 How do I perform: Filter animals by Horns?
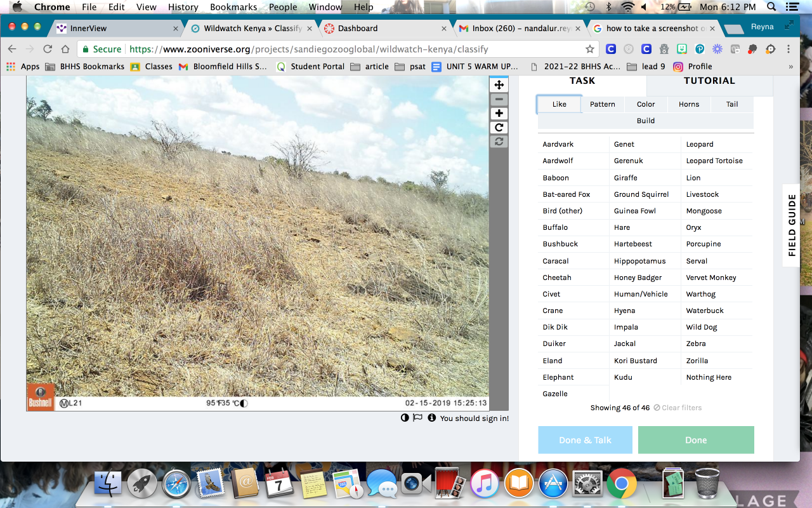tap(689, 104)
